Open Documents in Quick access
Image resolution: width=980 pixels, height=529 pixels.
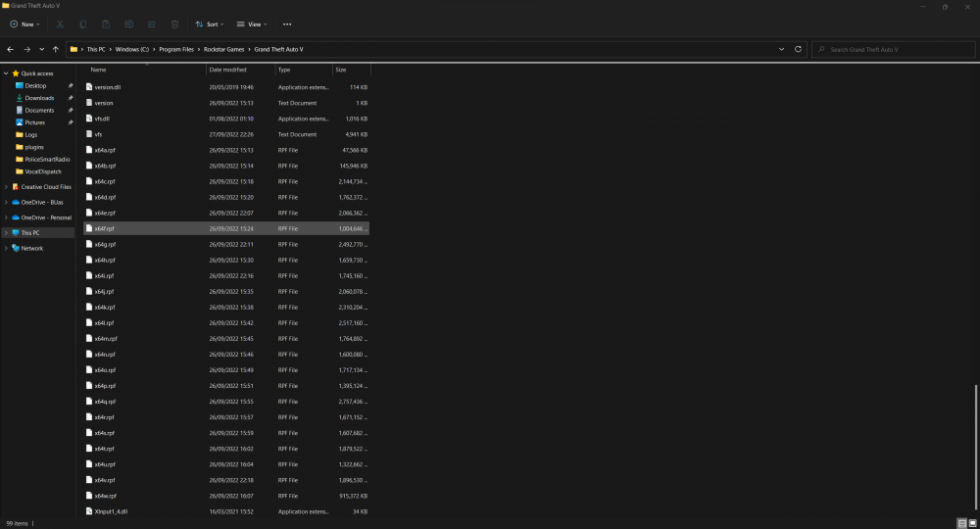pos(39,110)
